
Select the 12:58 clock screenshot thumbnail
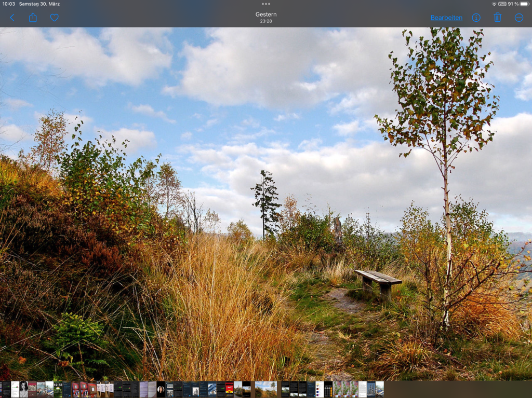tap(58, 389)
